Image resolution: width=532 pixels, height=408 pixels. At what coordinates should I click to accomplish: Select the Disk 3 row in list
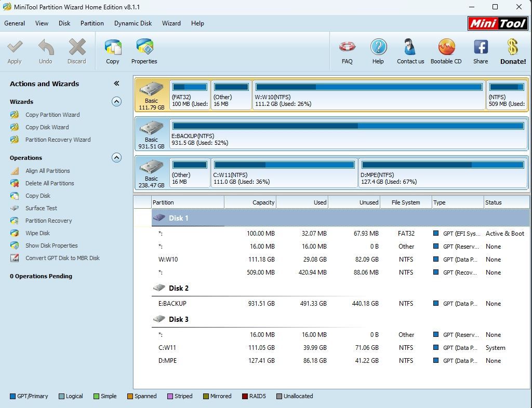coord(340,319)
